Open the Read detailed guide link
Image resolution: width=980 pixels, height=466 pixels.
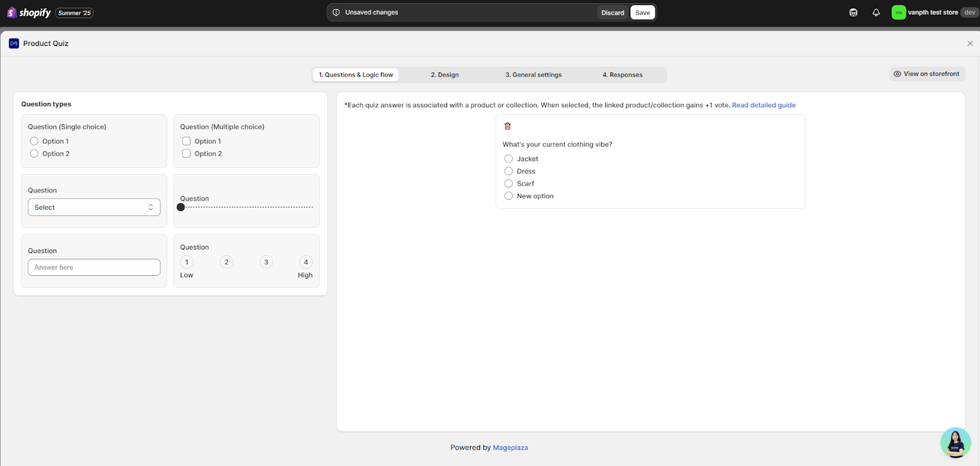click(763, 105)
